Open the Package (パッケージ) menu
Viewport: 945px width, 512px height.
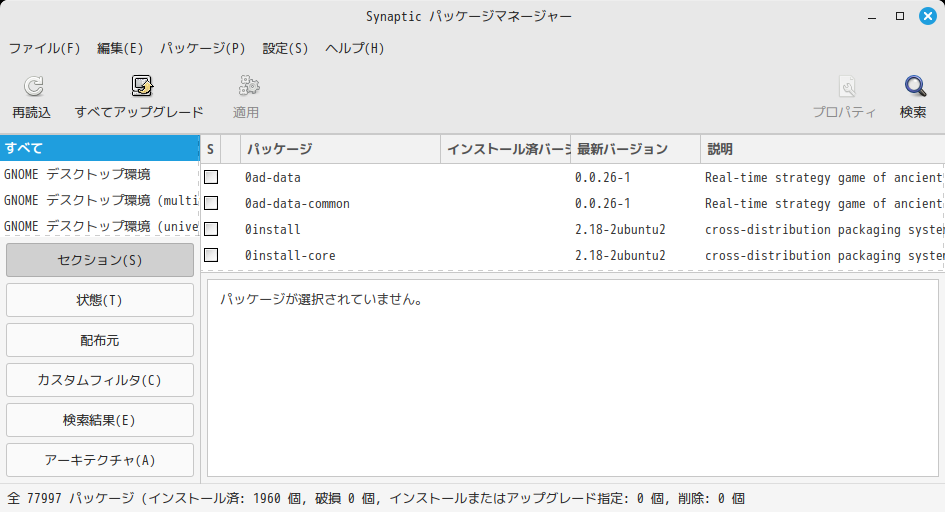point(203,48)
